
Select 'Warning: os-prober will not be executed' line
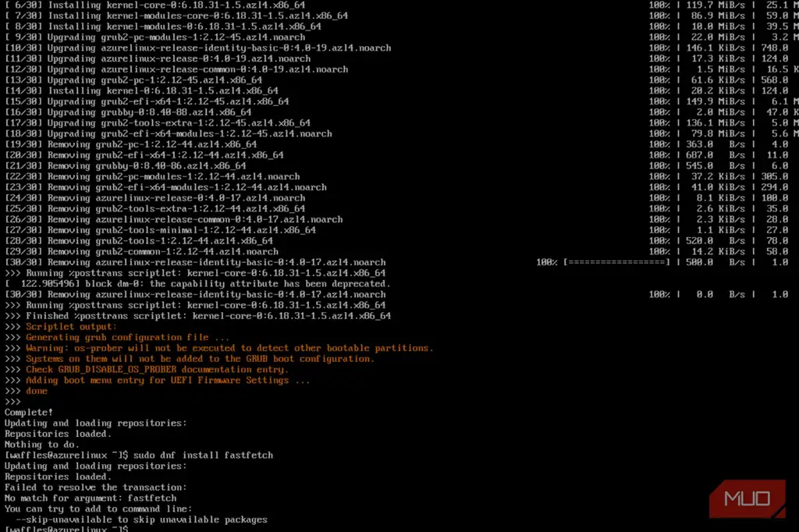tap(229, 348)
